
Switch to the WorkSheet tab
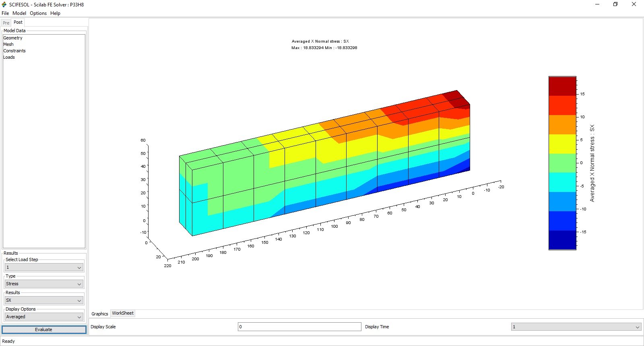(123, 313)
